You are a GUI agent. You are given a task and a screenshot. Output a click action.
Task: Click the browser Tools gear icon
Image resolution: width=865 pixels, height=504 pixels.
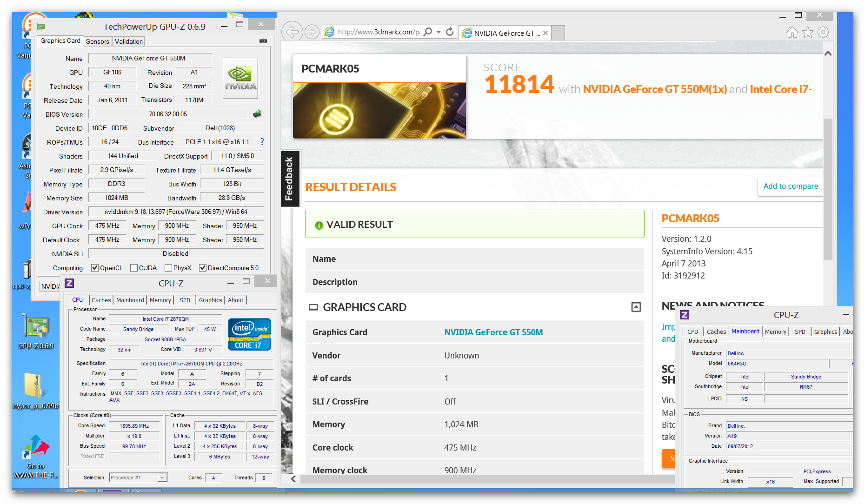(x=823, y=32)
